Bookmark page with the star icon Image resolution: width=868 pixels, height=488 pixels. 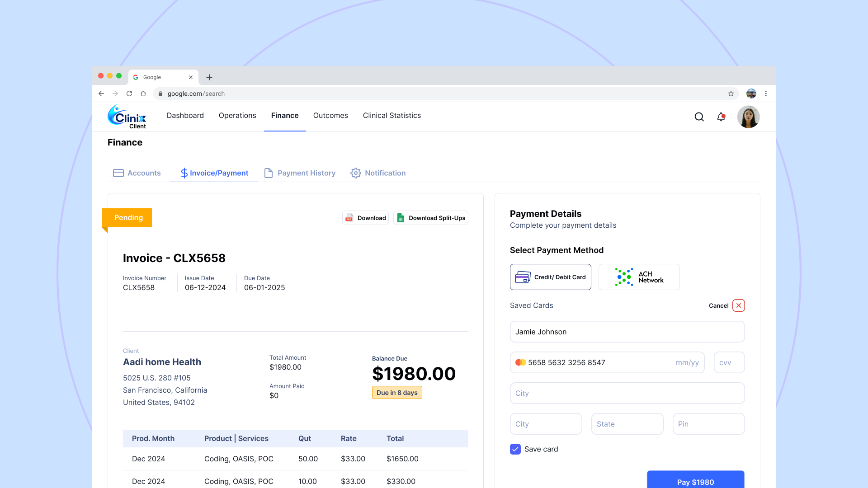pos(731,94)
